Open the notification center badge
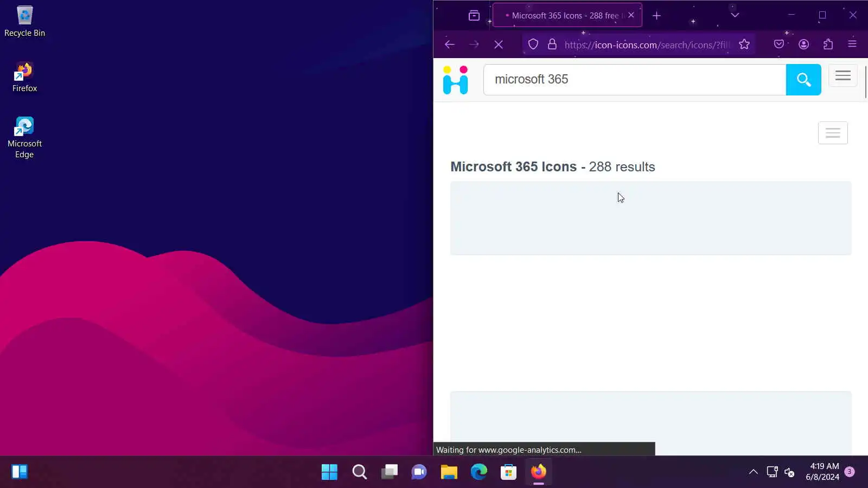The width and height of the screenshot is (868, 488). click(850, 472)
